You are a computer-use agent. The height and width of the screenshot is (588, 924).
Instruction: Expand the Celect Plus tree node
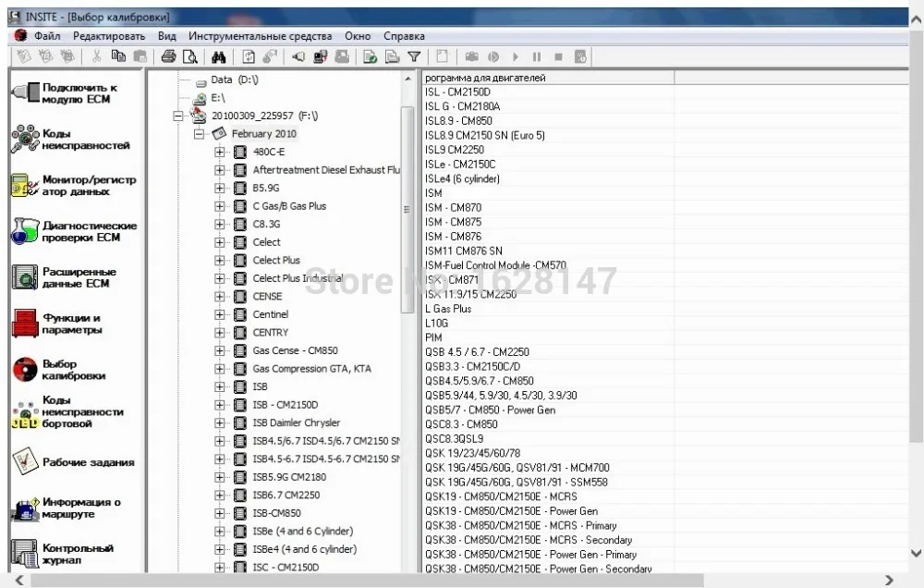coord(219,260)
